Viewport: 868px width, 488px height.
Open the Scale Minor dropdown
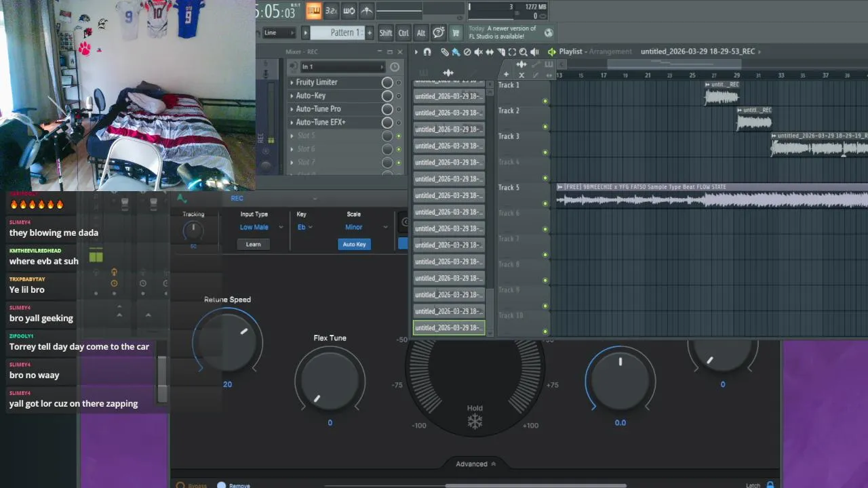point(366,227)
